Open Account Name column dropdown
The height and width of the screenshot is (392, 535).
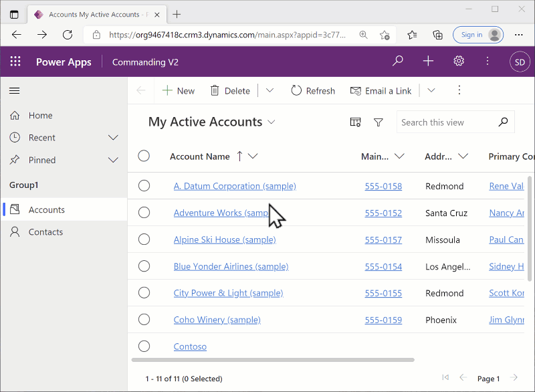tap(253, 157)
